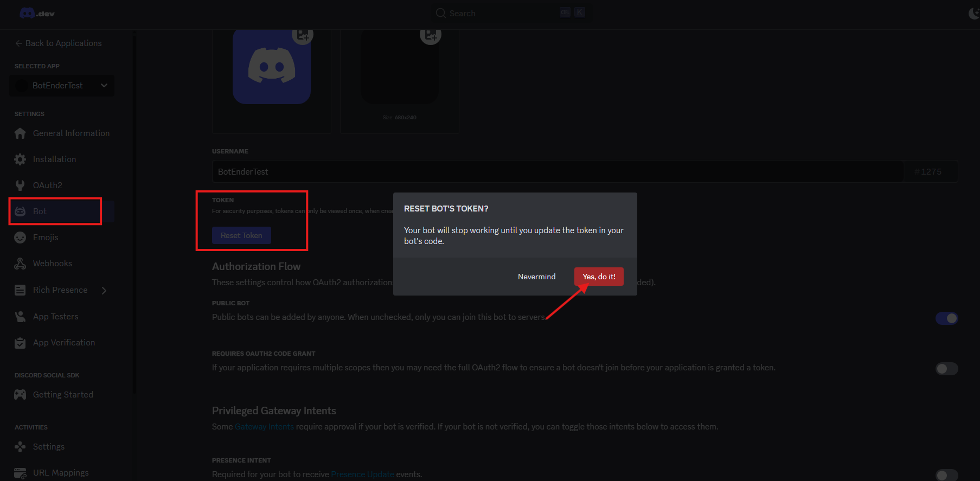
Task: Click the search magnifier icon
Action: 441,13
